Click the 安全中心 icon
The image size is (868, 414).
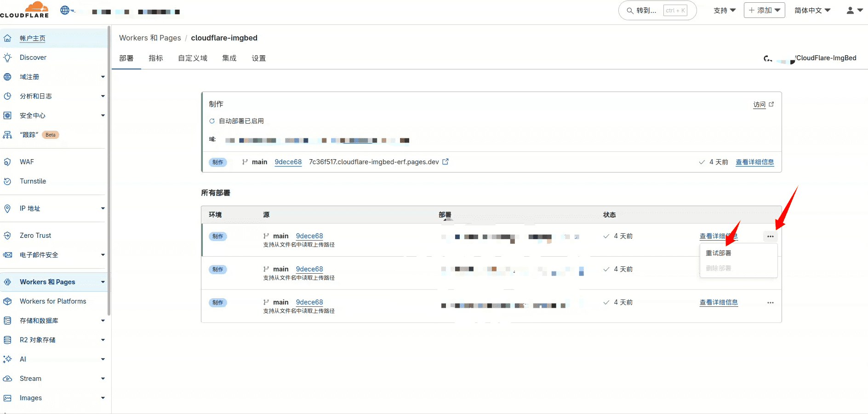coord(7,115)
